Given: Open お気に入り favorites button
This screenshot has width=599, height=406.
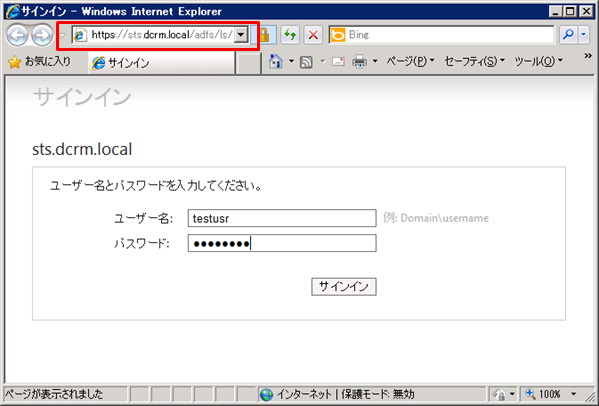Looking at the screenshot, I should (40, 61).
